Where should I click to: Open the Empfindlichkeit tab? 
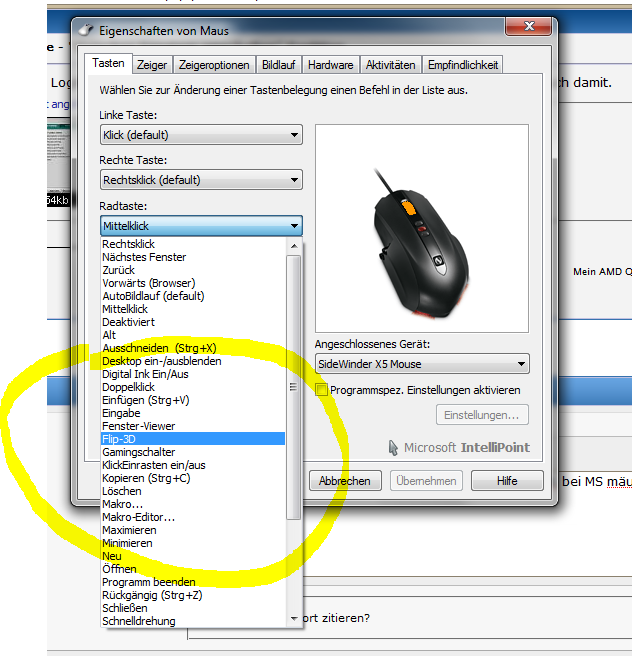[463, 65]
